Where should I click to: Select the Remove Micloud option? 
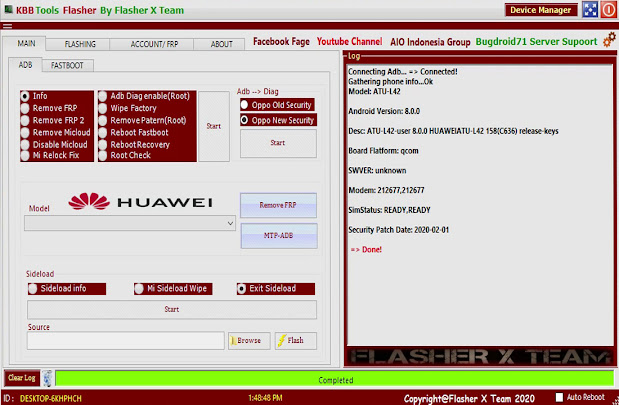tap(56, 133)
